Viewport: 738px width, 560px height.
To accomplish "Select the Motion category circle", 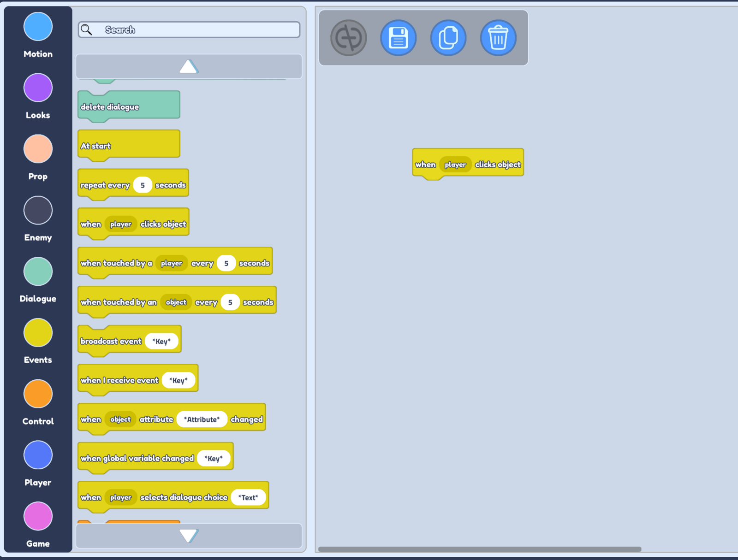I will 38,27.
